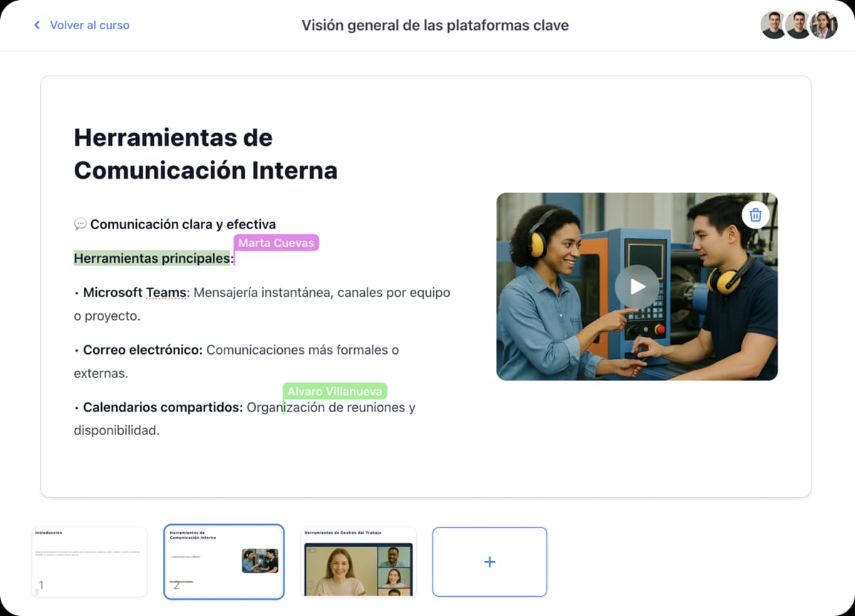Click the page title Visión general de las plataformas clave
Screen dimensions: 855x616
[x=435, y=25]
